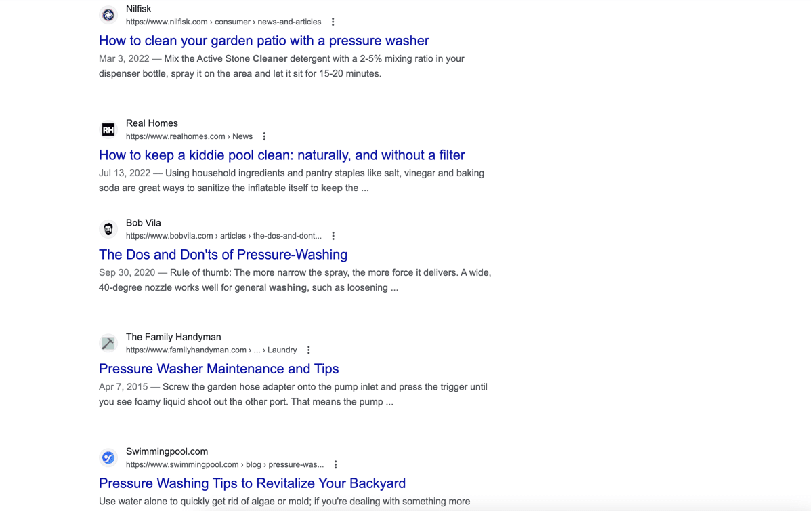Open 'How to keep a kiddie pool clean' result
The height and width of the screenshot is (511, 812).
click(x=282, y=155)
